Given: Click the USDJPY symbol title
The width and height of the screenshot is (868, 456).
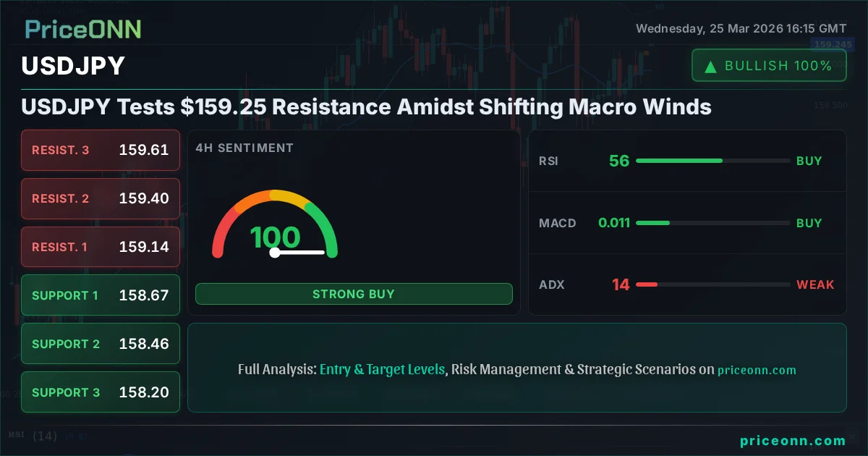Looking at the screenshot, I should (x=73, y=66).
